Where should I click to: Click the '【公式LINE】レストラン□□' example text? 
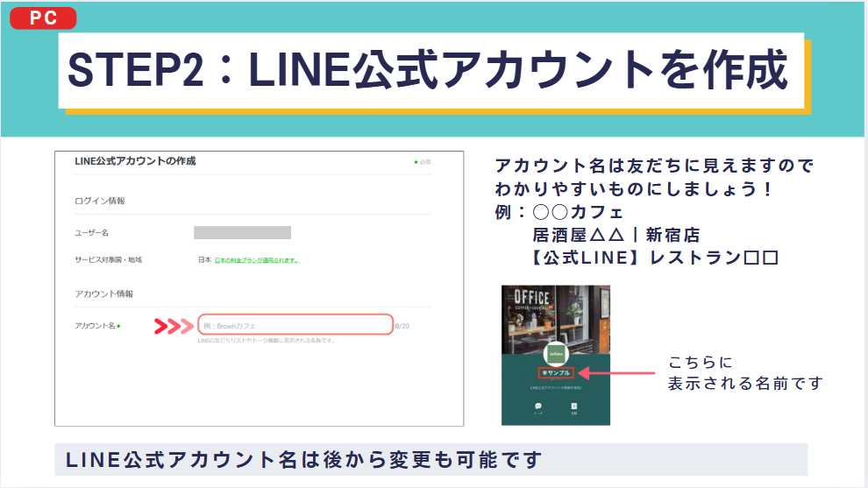tap(656, 258)
